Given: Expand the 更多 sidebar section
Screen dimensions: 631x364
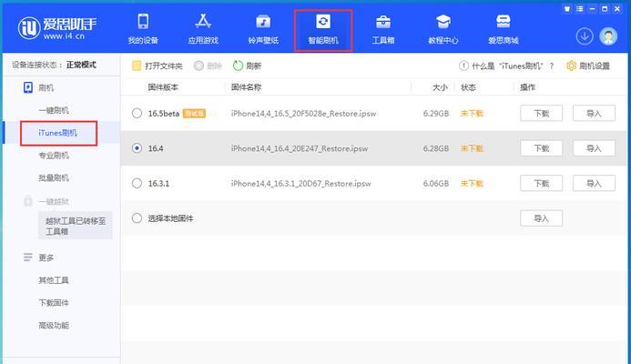Looking at the screenshot, I should tap(38, 258).
